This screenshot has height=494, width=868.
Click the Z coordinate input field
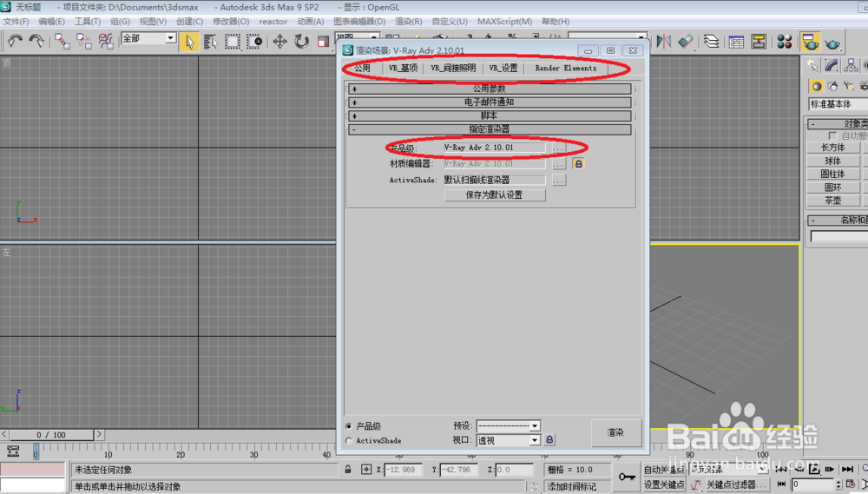point(514,470)
